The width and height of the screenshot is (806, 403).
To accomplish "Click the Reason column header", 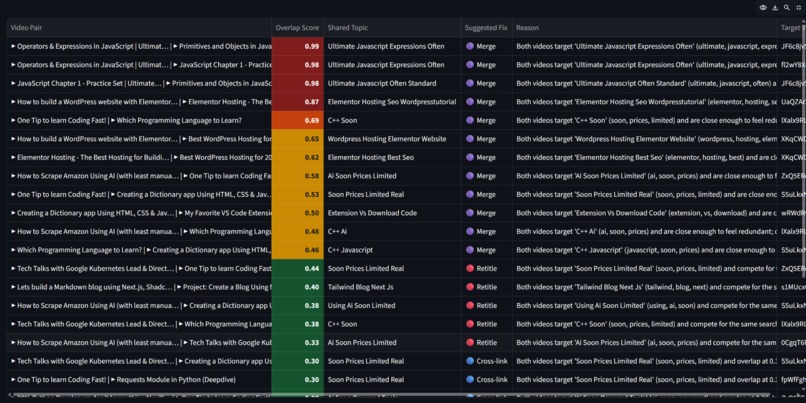I will (x=645, y=28).
